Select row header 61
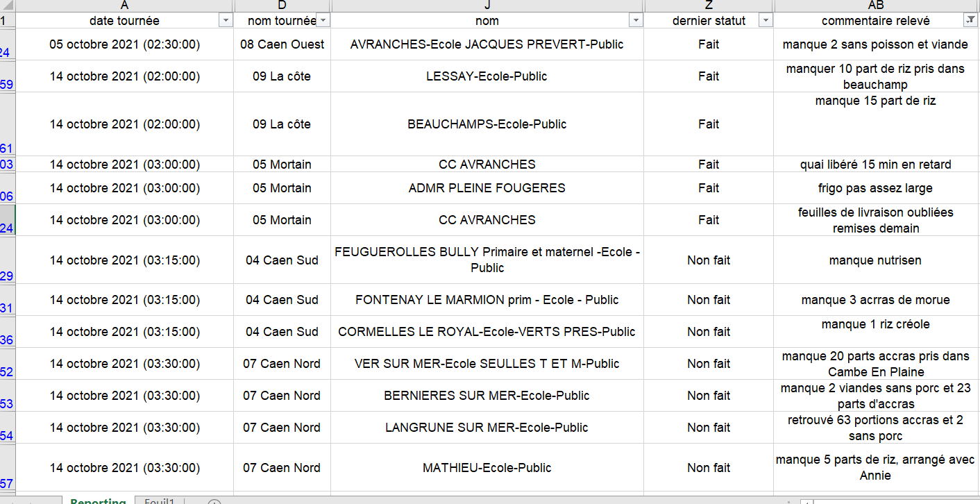Viewport: 980px width, 504px height. point(8,124)
